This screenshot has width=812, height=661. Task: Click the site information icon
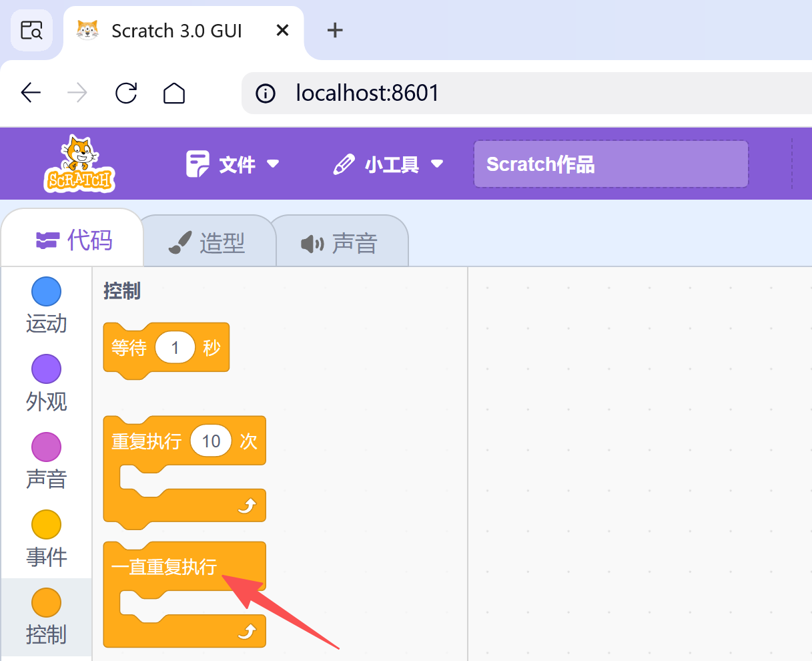(x=266, y=93)
